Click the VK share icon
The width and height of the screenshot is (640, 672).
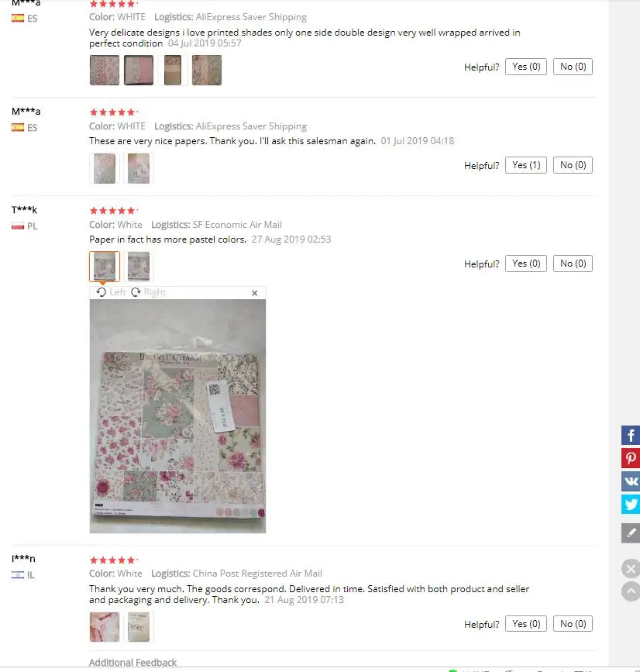pyautogui.click(x=631, y=481)
